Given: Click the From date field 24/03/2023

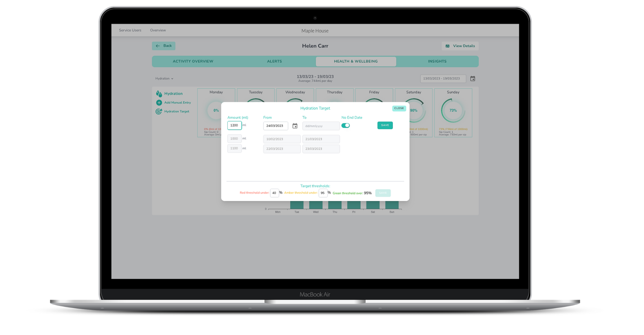Looking at the screenshot, I should pyautogui.click(x=276, y=126).
